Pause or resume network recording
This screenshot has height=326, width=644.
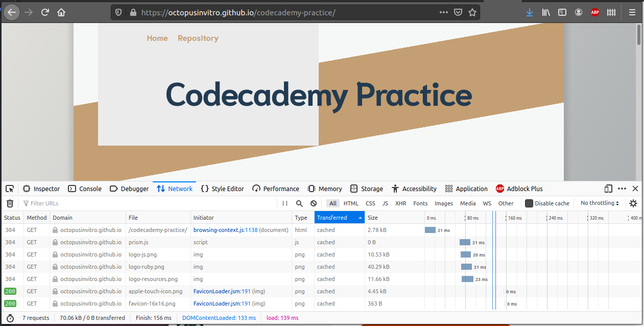click(285, 203)
